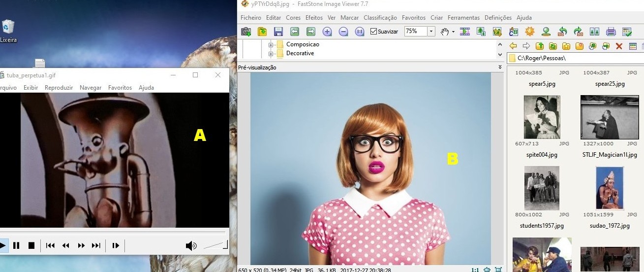This screenshot has width=644, height=272.
Task: Click the show actual size 1:1 button
Action: tap(475, 270)
